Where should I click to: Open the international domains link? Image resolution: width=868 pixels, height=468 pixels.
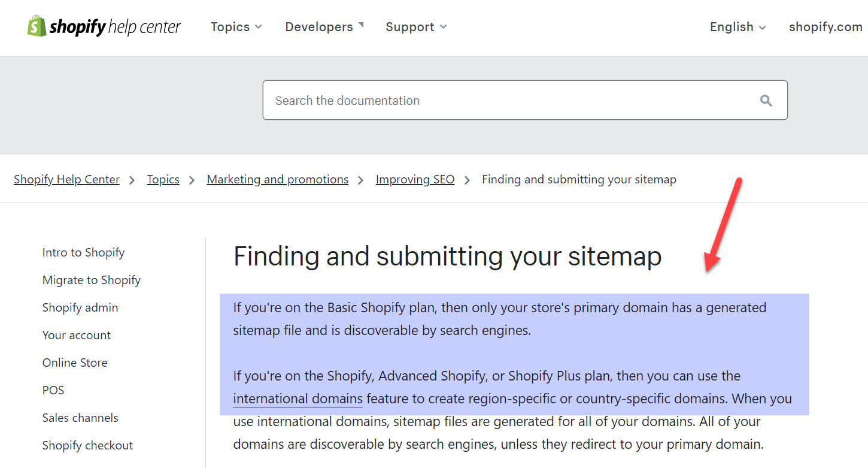(298, 399)
